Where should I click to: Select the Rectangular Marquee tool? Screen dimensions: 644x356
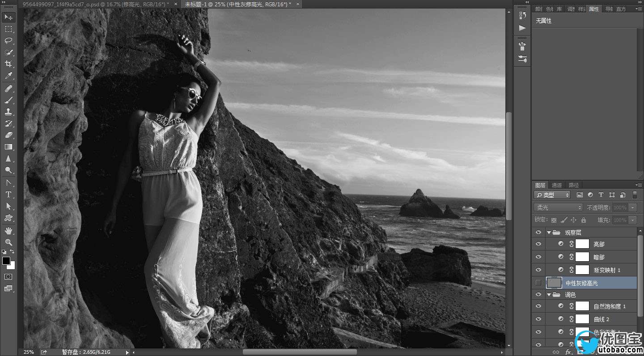pos(8,29)
